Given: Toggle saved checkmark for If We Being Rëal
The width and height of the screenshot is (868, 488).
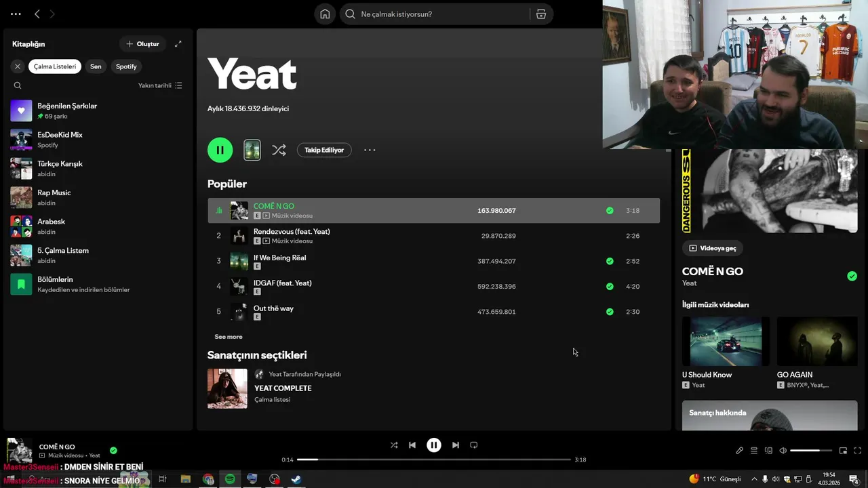Looking at the screenshot, I should pos(610,261).
